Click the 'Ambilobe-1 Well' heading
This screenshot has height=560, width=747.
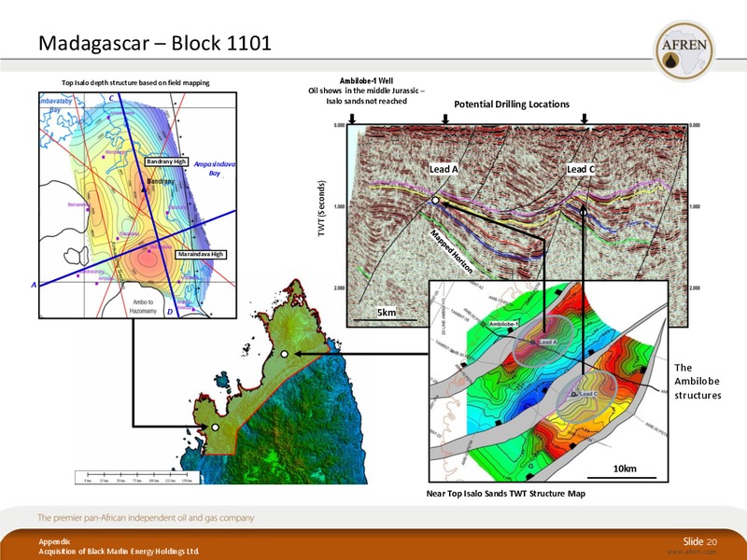coord(366,80)
